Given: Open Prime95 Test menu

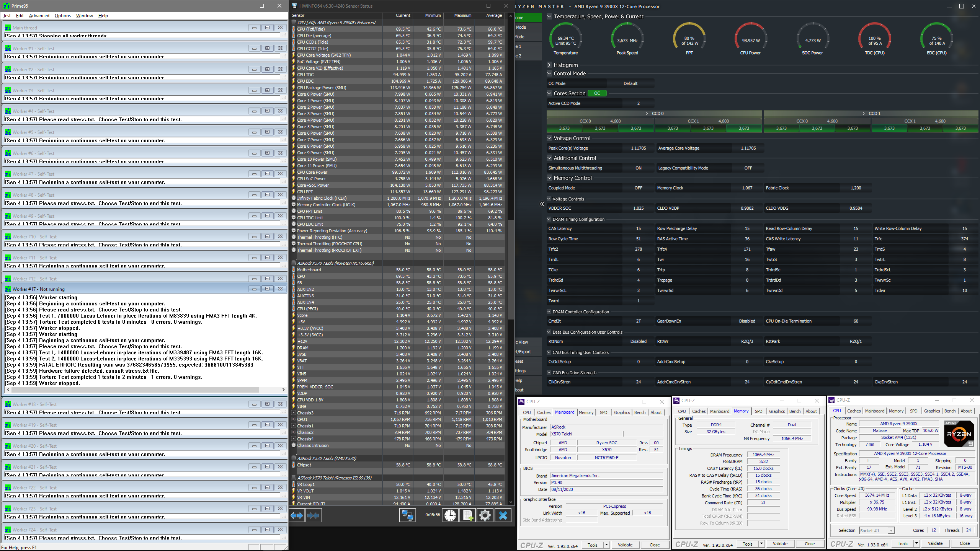Looking at the screenshot, I should (7, 16).
